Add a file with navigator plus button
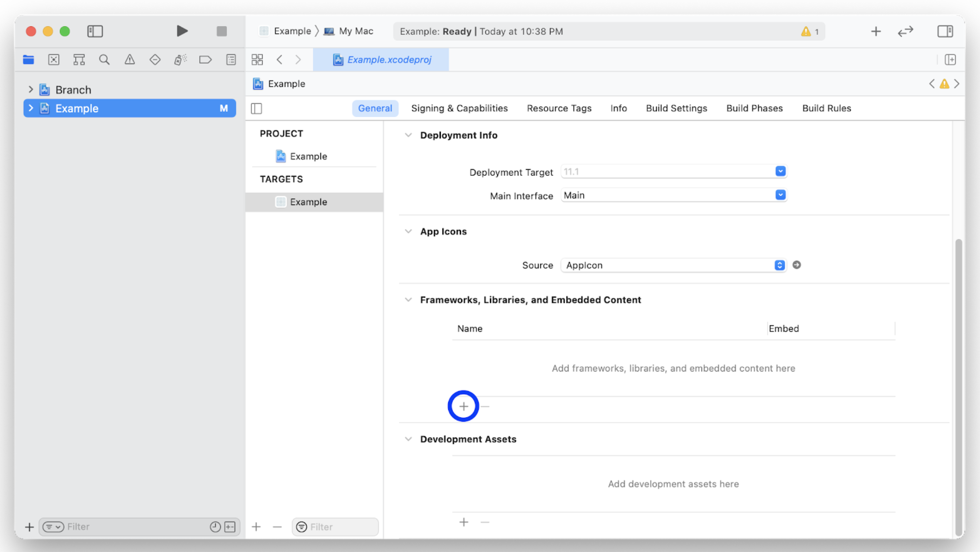Screen dimensions: 980x552 [29, 527]
